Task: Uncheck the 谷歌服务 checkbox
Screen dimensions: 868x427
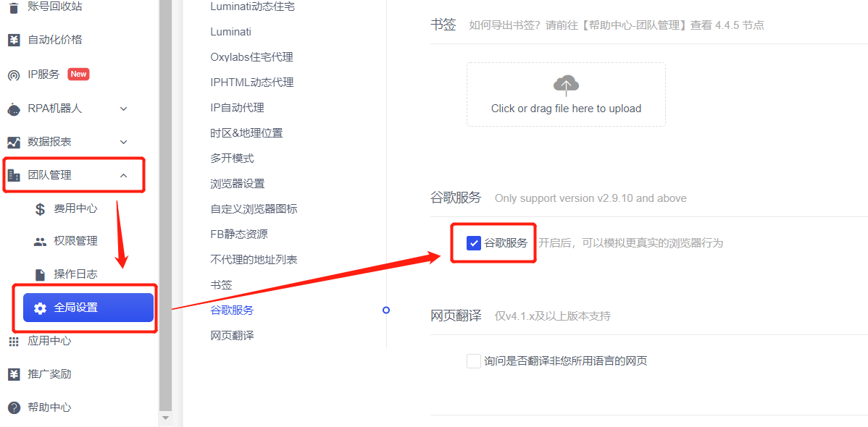Action: coord(474,242)
